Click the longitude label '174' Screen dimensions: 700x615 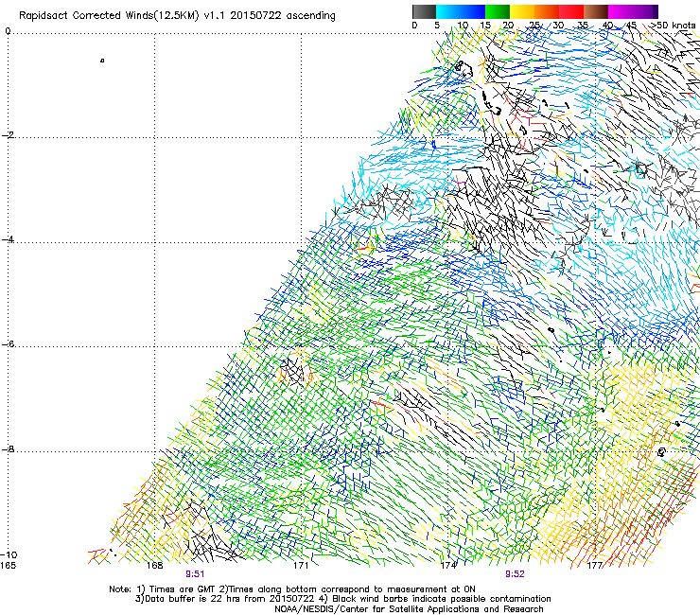click(448, 566)
